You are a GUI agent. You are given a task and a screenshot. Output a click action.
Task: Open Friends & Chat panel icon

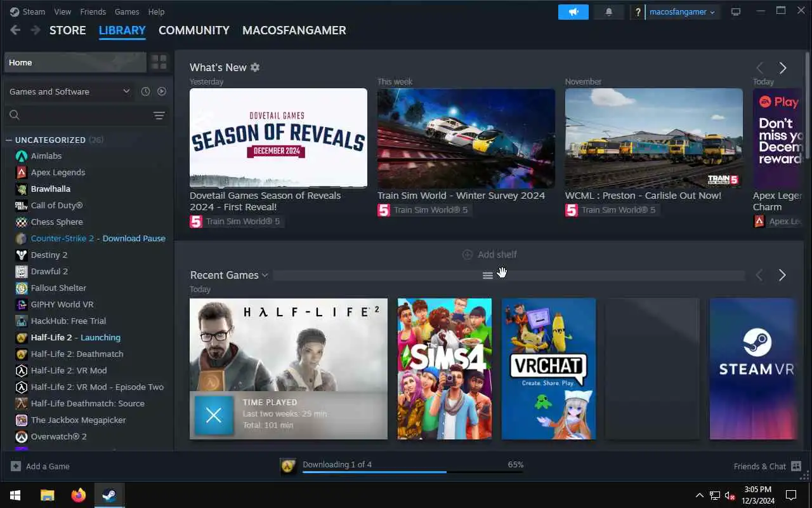[796, 466]
